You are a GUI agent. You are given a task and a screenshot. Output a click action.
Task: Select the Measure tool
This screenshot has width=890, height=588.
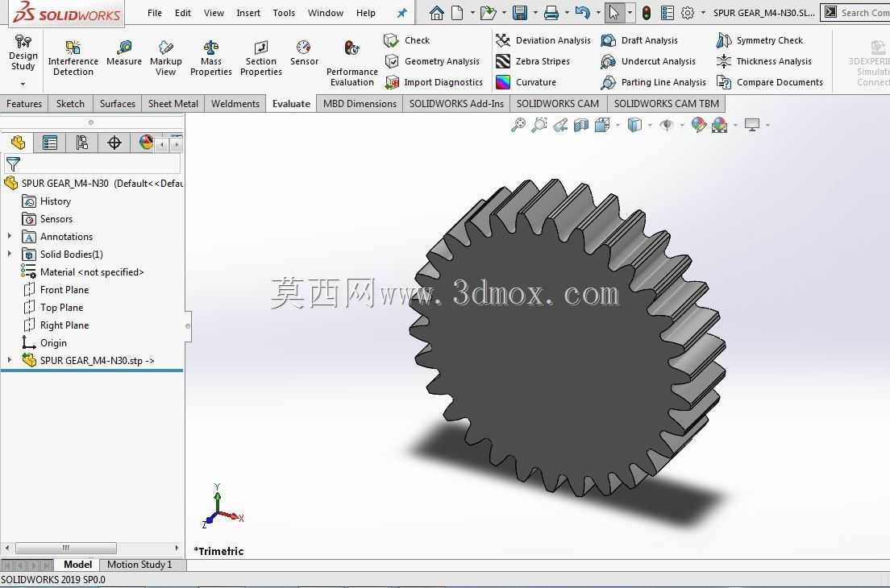point(123,52)
